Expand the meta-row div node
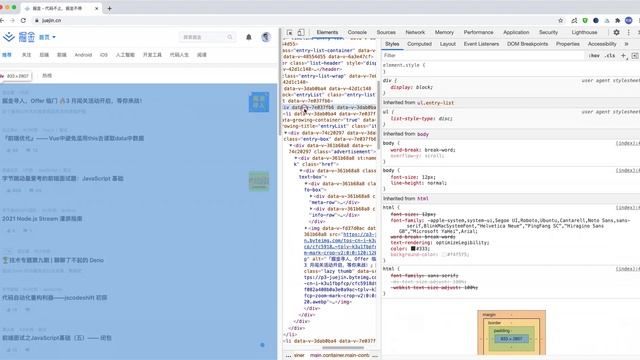The width and height of the screenshot is (640, 360). pos(311,196)
